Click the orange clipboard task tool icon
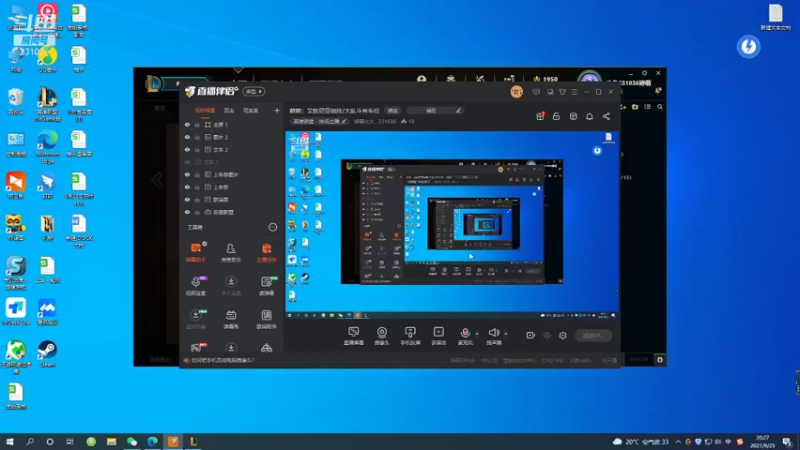The image size is (800, 450). coord(266,252)
